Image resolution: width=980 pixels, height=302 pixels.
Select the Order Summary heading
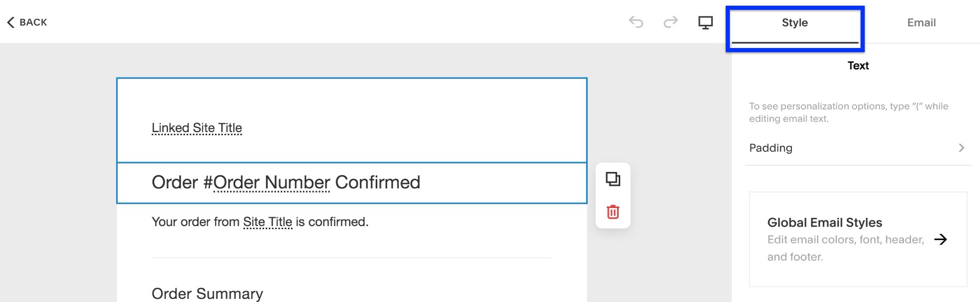207,293
